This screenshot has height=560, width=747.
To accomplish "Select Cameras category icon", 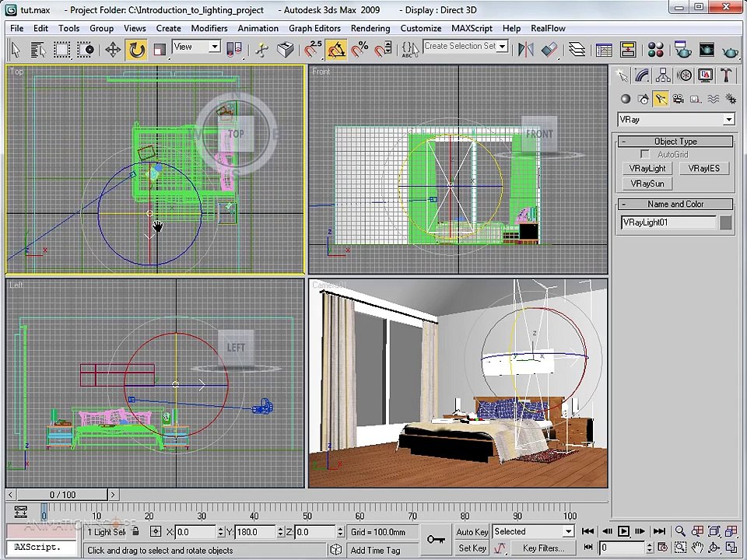I will 678,99.
